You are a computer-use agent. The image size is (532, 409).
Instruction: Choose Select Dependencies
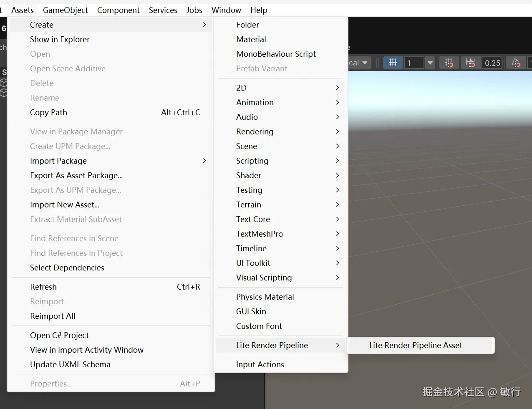[111, 268]
